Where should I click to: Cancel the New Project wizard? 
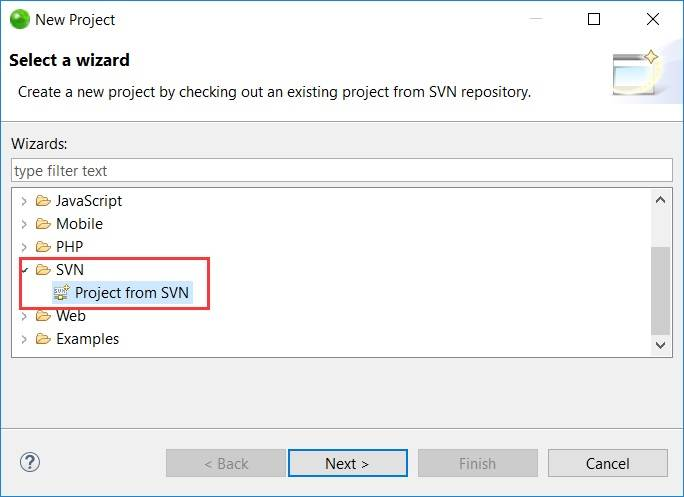[x=607, y=463]
